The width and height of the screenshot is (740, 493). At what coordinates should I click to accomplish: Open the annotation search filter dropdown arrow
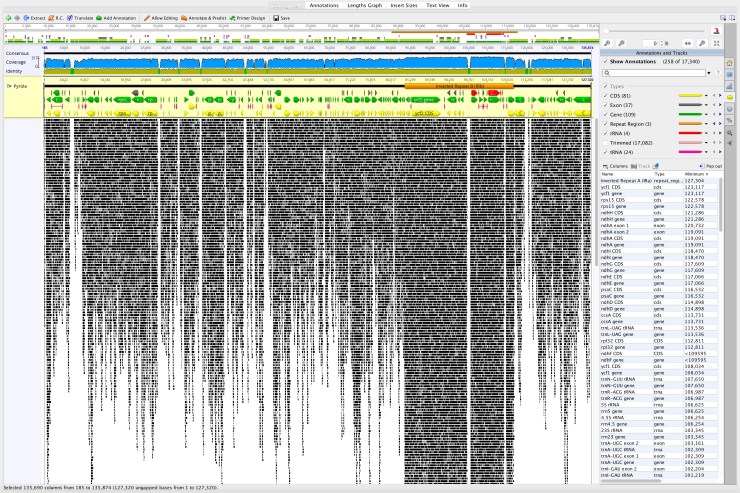[x=708, y=73]
